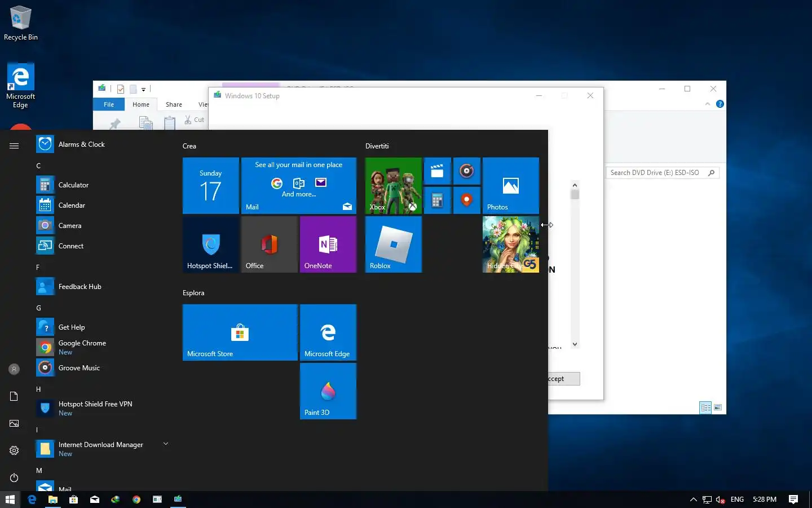The height and width of the screenshot is (508, 812).
Task: Jump to letter G section header
Action: coord(38,308)
